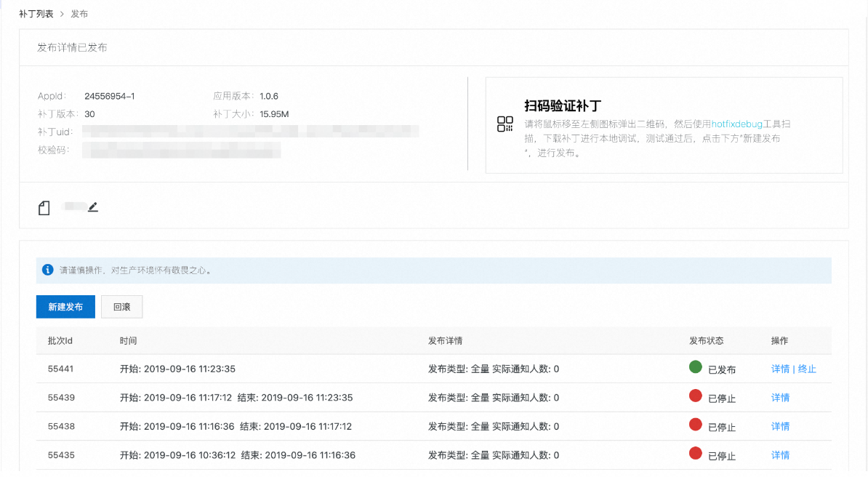
Task: Open 详情 for batch 55439
Action: coord(780,398)
